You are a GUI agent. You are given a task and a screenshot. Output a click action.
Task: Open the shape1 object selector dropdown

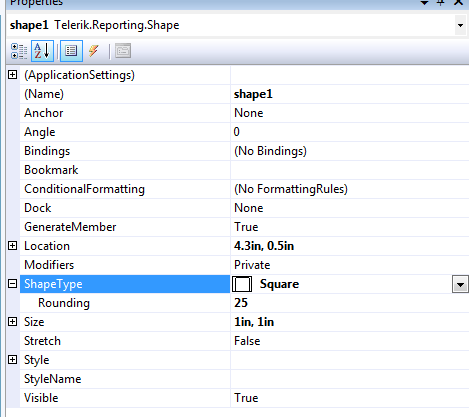pyautogui.click(x=460, y=25)
